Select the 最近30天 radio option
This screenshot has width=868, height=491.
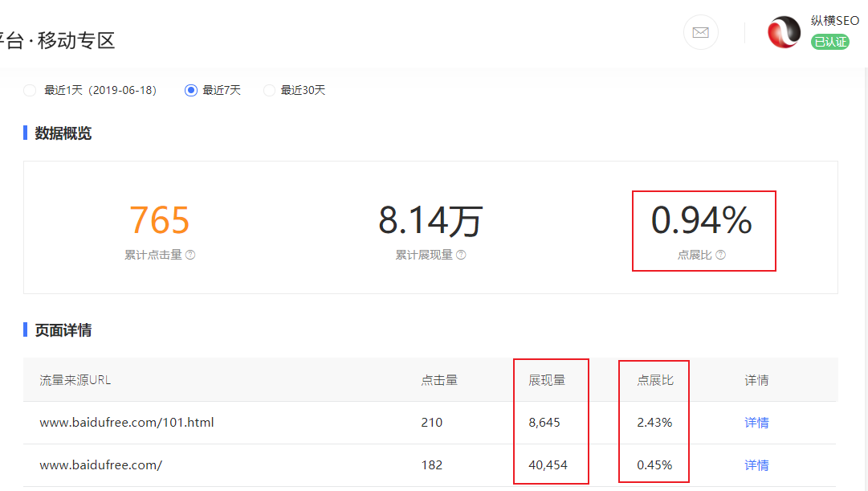click(269, 90)
